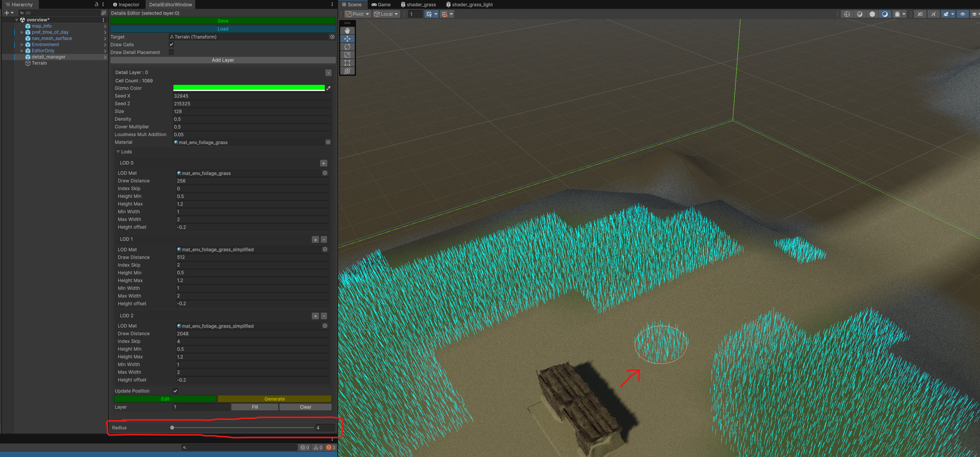980x457 pixels.
Task: Open the Inspector tab
Action: coord(126,5)
